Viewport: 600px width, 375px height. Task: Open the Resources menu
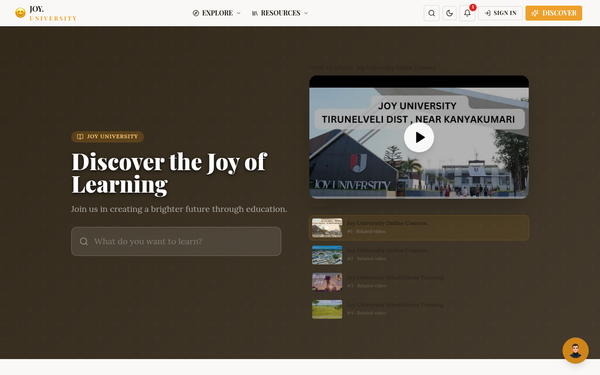coord(280,13)
